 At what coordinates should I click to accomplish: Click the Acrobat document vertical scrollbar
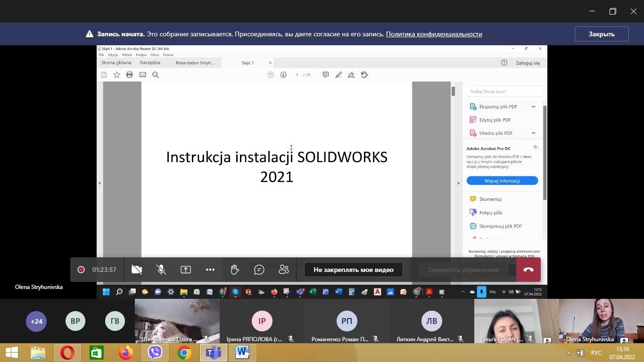453,91
